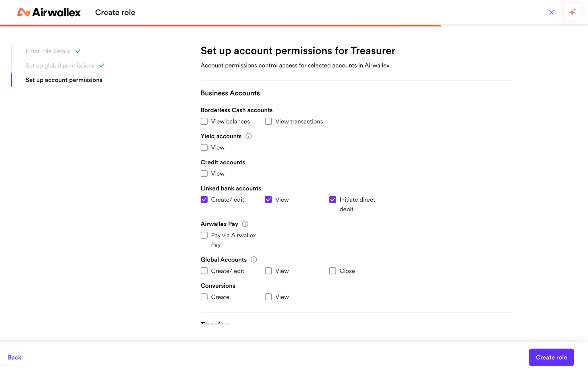The width and height of the screenshot is (588, 373).
Task: Click the Airwallex logo
Action: pyautogui.click(x=49, y=12)
